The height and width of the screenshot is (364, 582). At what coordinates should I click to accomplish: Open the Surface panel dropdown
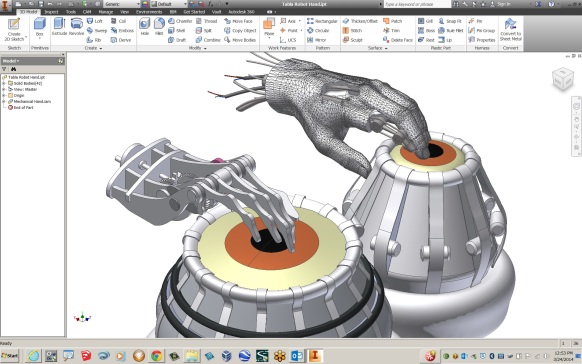pos(377,48)
